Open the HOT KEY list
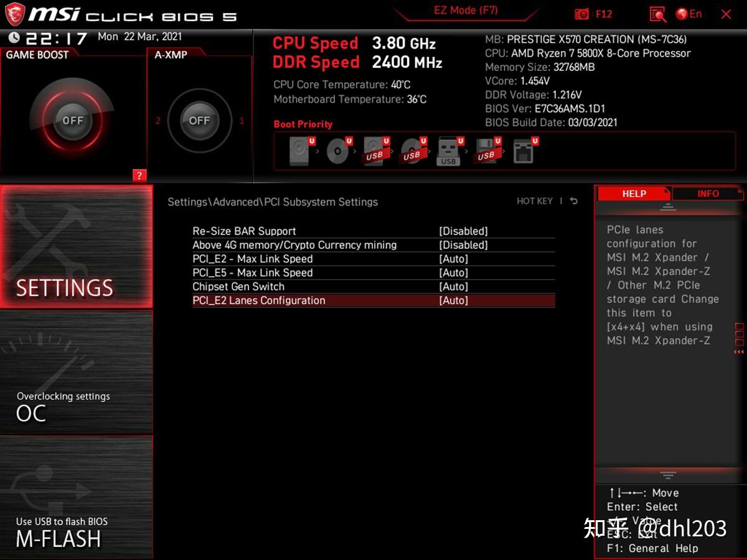 pyautogui.click(x=535, y=201)
